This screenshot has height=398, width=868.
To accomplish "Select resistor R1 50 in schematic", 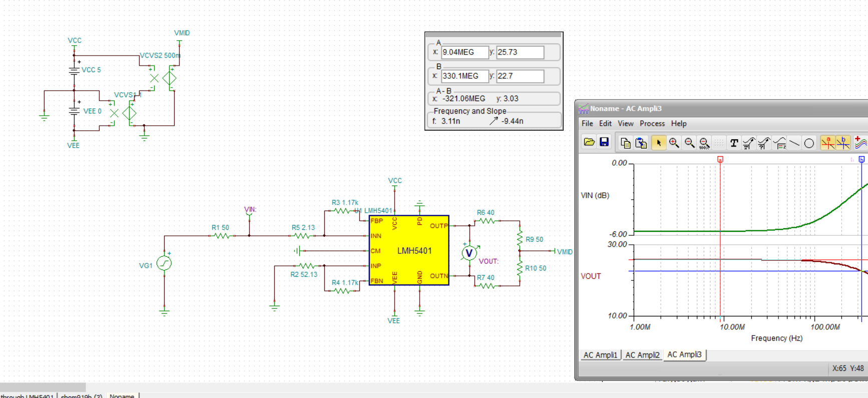I will click(221, 235).
